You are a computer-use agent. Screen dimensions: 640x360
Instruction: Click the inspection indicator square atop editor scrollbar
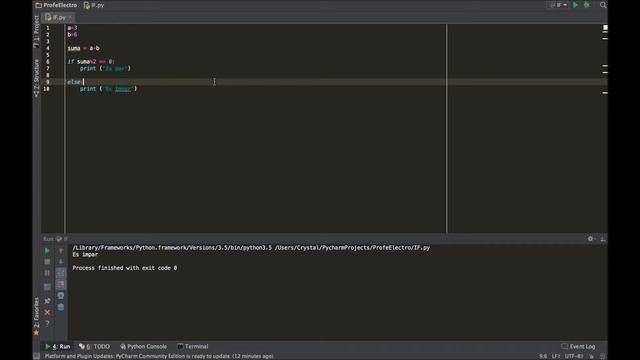point(605,28)
